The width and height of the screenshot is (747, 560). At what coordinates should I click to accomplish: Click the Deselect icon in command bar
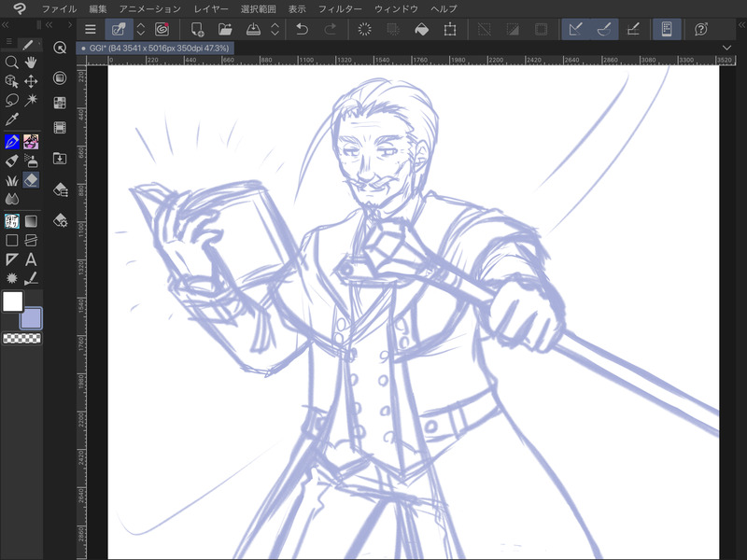(484, 30)
